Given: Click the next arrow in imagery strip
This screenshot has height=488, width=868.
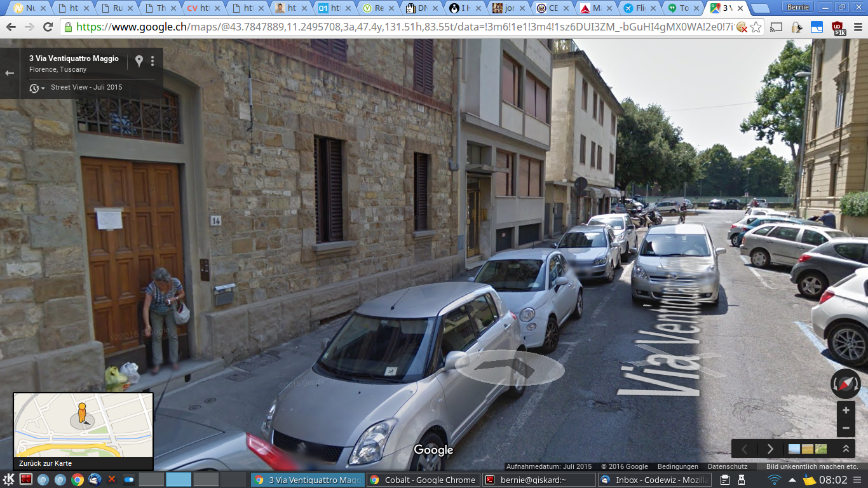Looking at the screenshot, I should click(770, 449).
